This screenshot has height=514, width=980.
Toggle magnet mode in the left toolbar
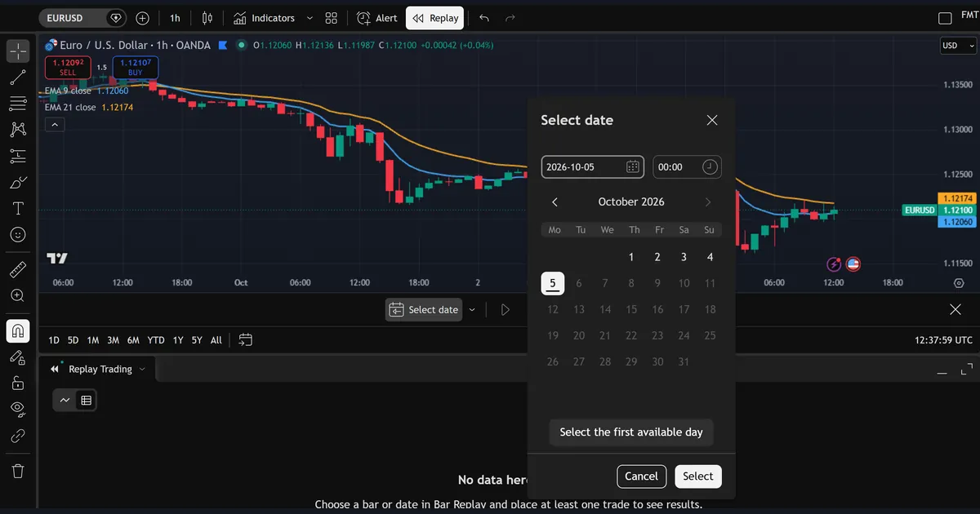click(x=18, y=330)
